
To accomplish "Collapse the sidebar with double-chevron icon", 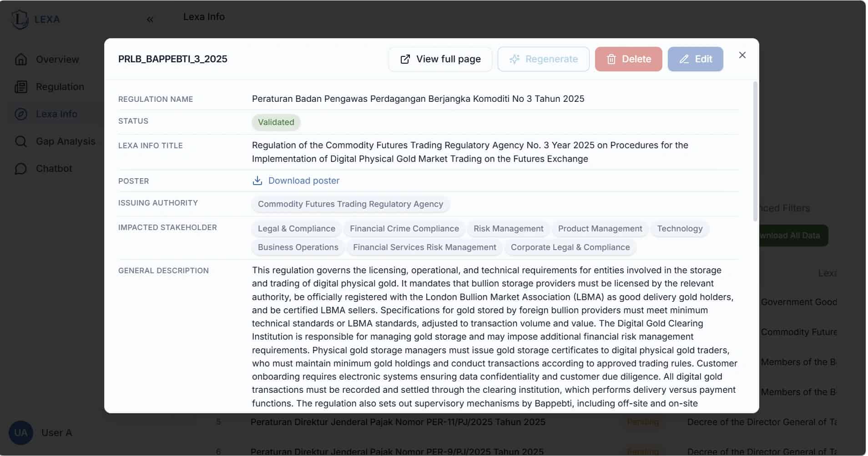I will coord(150,20).
